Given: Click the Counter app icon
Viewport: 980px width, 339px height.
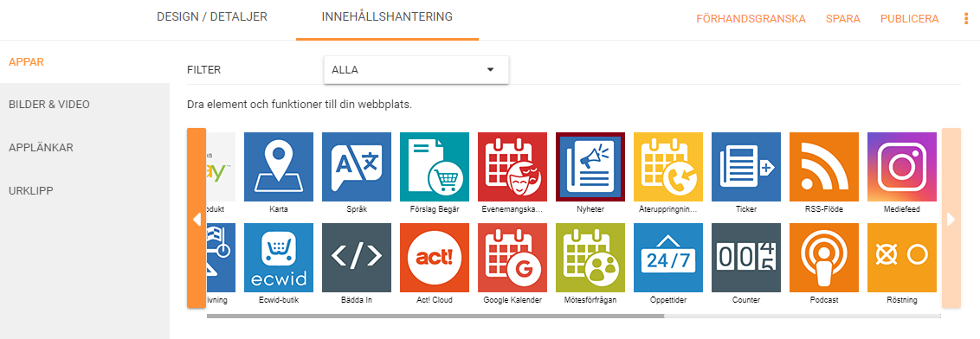Looking at the screenshot, I should tap(746, 258).
